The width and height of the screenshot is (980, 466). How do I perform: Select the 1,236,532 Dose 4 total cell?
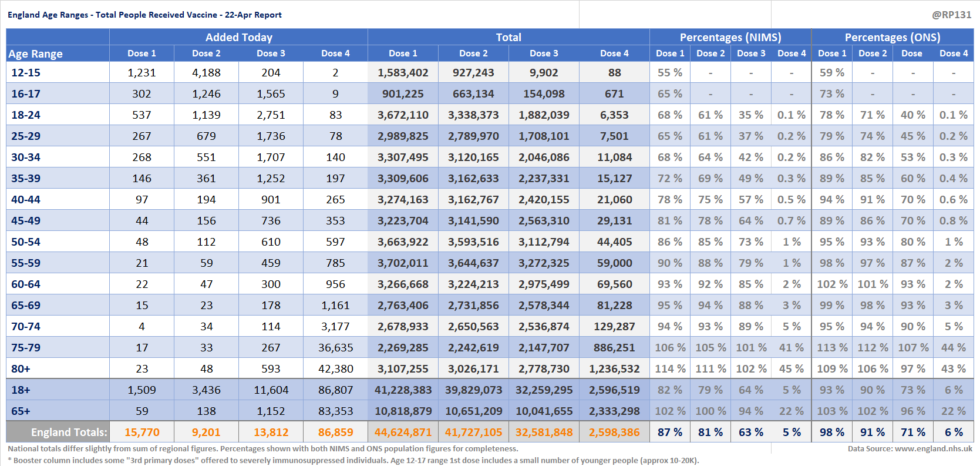[614, 369]
